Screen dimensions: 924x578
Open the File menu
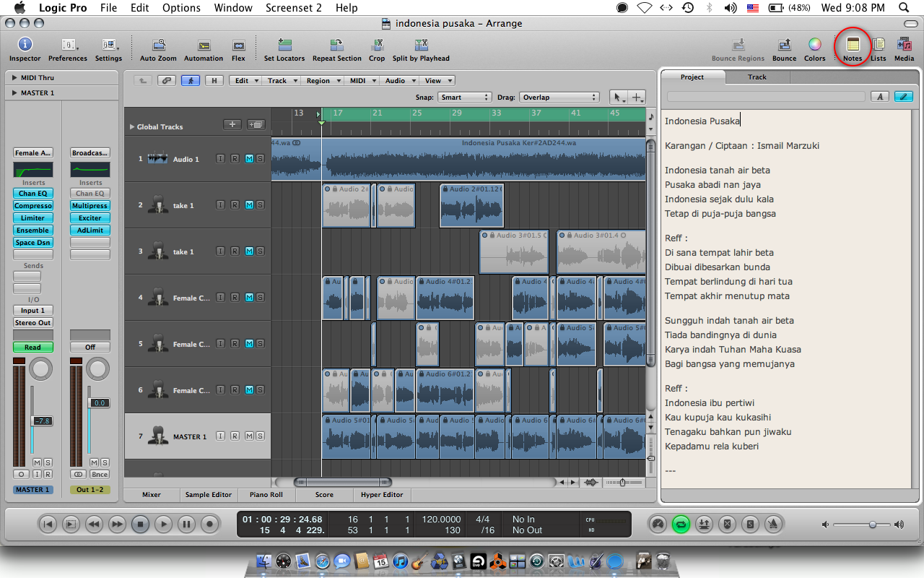[109, 8]
